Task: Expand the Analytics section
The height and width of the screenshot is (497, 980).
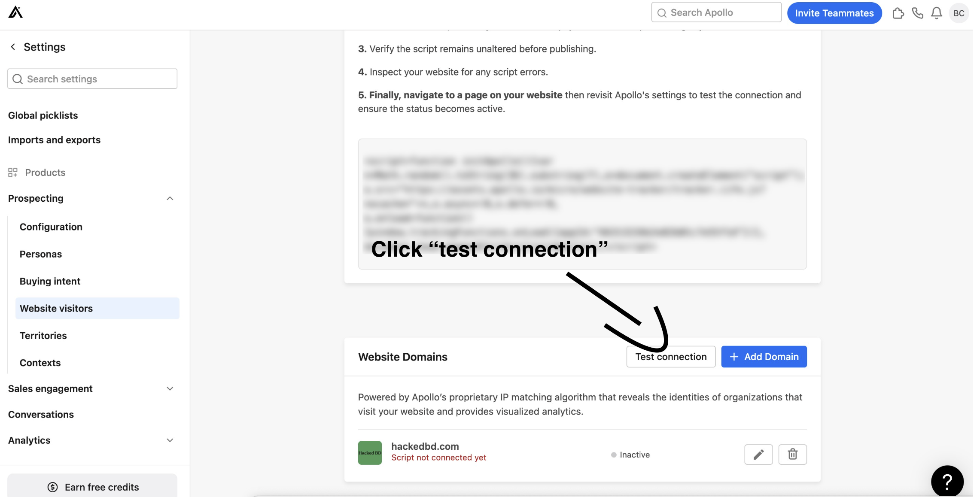Action: [170, 440]
